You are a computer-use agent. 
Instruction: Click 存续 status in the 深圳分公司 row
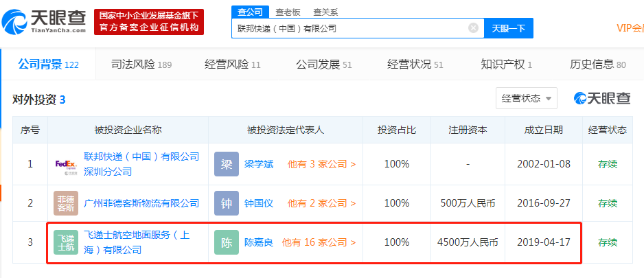point(608,164)
